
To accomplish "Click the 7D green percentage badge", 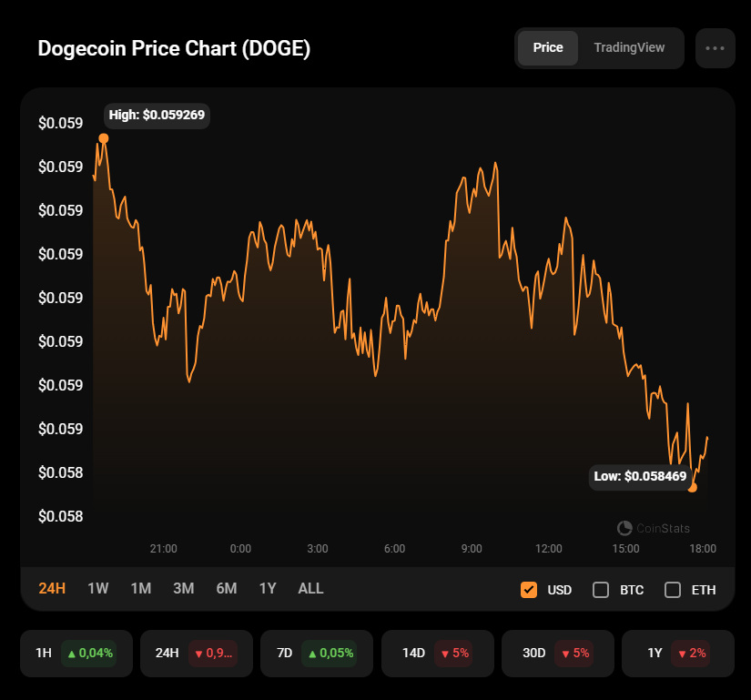I will (x=331, y=653).
